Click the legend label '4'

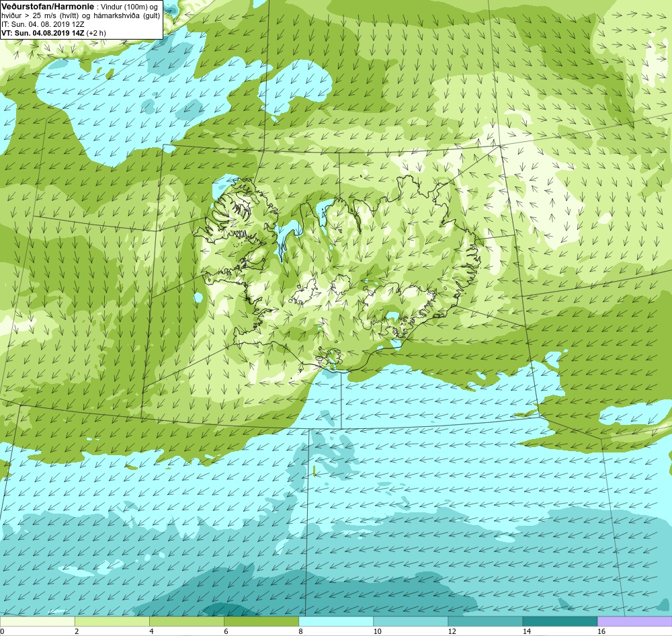(151, 631)
